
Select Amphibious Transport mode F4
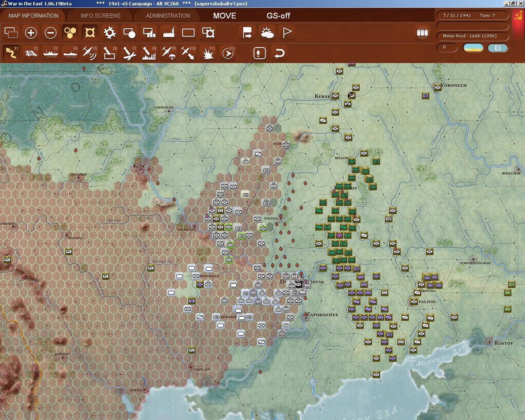click(x=70, y=53)
